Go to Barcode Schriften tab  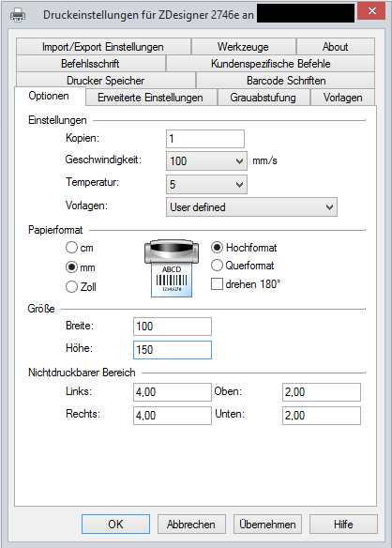point(286,81)
